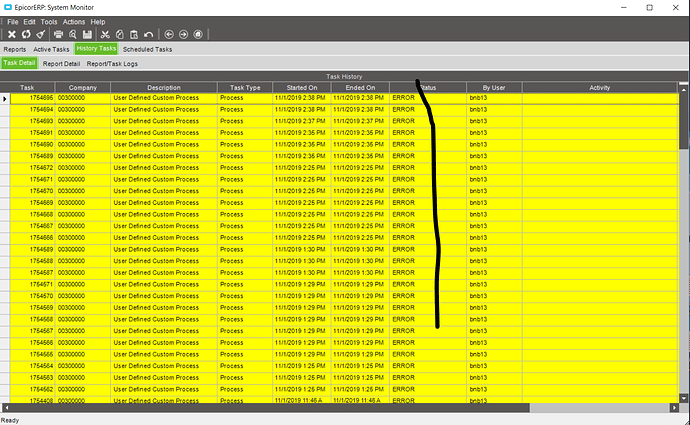The image size is (690, 425).
Task: Click the Undo arrow icon
Action: click(x=149, y=34)
